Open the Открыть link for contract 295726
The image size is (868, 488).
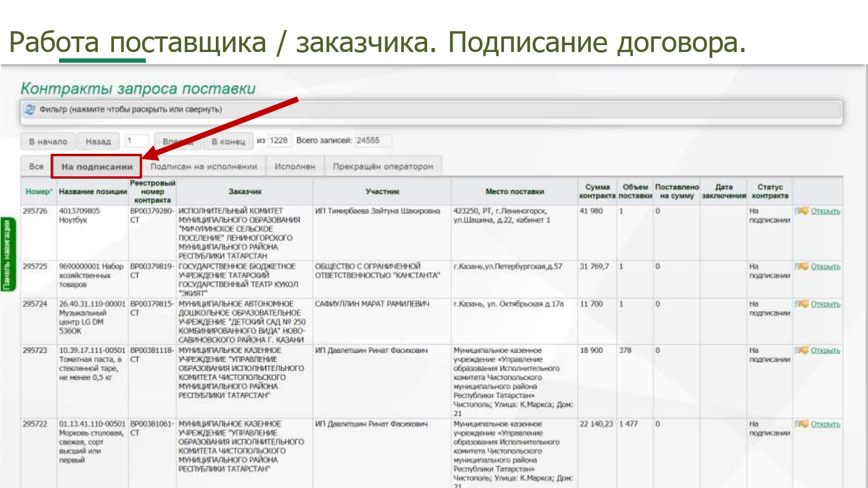tap(825, 211)
